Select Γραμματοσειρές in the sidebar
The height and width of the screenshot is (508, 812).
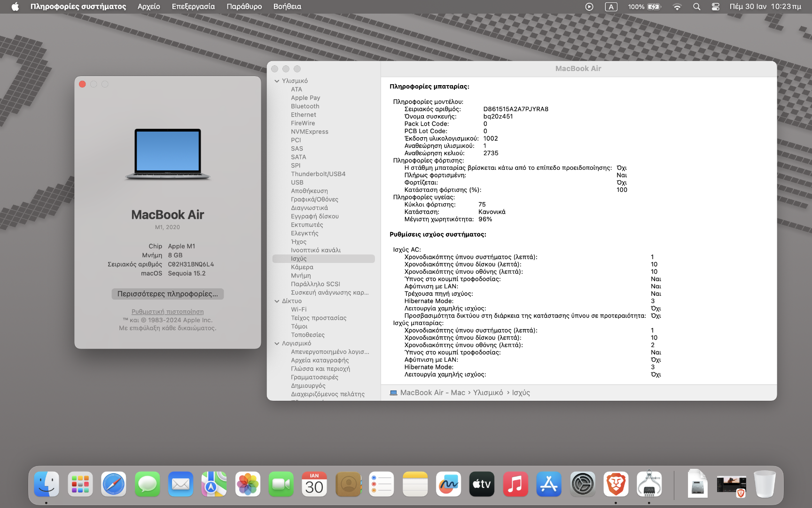(314, 377)
